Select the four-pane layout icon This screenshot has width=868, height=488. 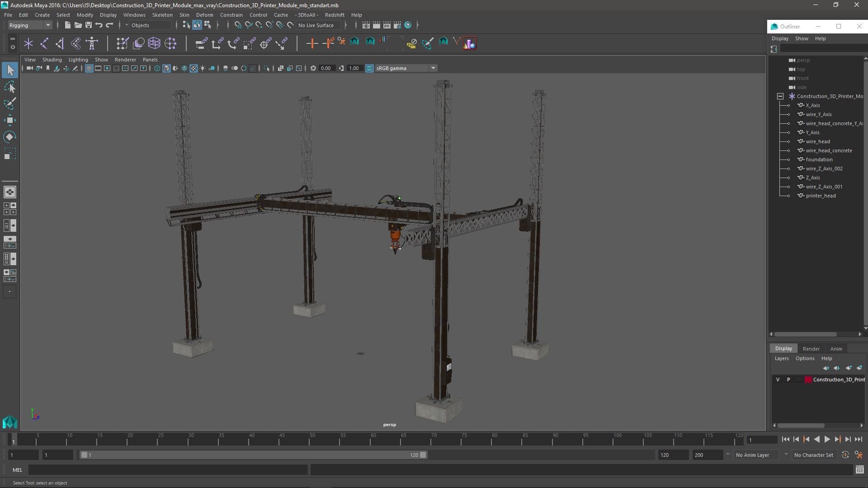[10, 209]
